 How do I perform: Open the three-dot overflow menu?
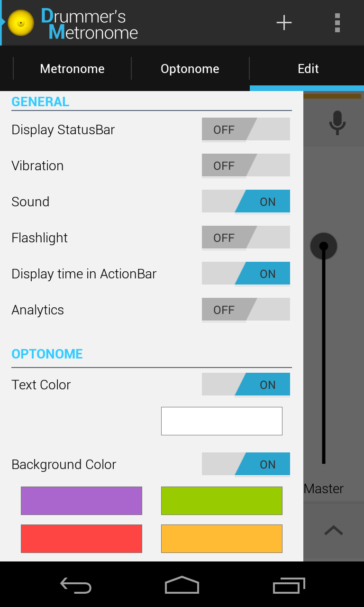(337, 23)
